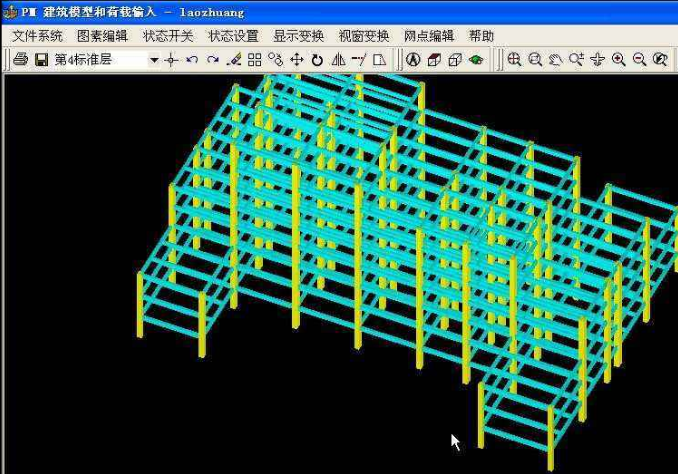
Task: Open the 帮助 menu
Action: [481, 36]
